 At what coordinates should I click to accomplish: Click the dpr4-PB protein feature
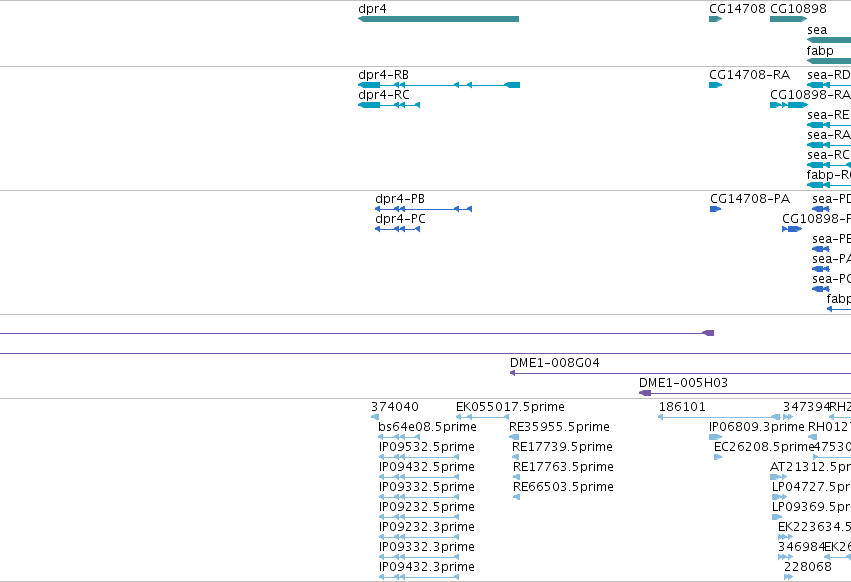click(x=423, y=209)
